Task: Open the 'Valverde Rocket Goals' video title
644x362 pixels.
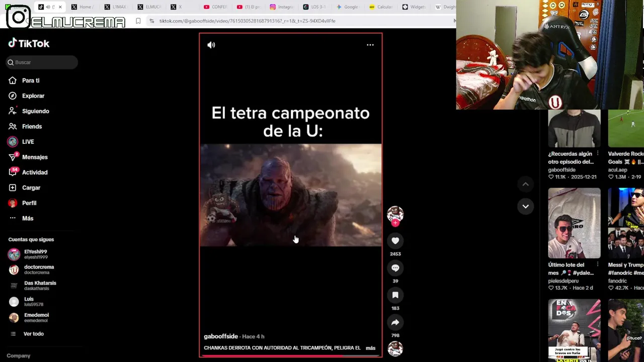Action: point(626,158)
